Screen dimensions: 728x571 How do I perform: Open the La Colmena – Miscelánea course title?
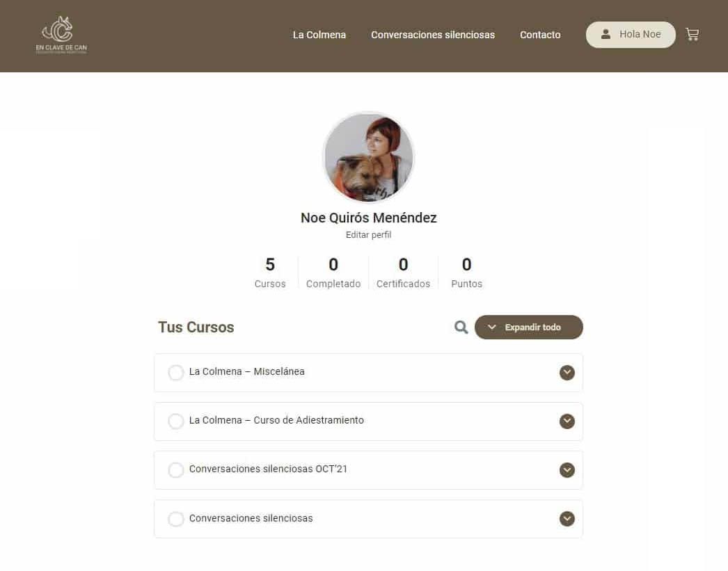246,371
